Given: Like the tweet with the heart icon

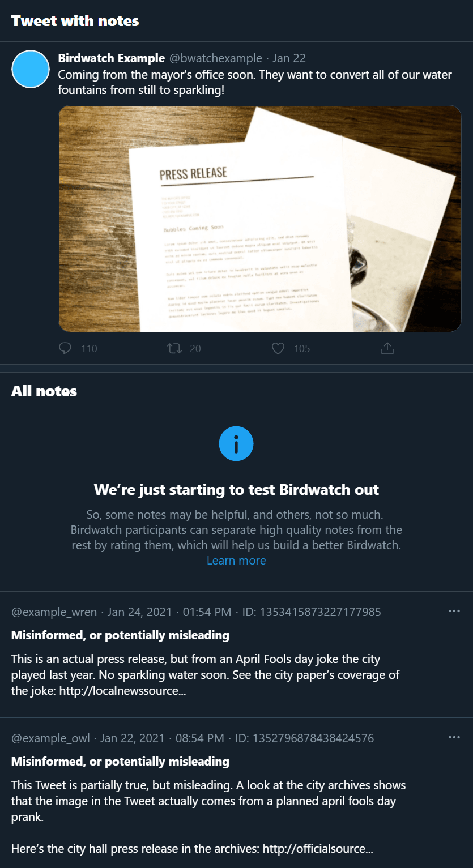Looking at the screenshot, I should pyautogui.click(x=278, y=348).
